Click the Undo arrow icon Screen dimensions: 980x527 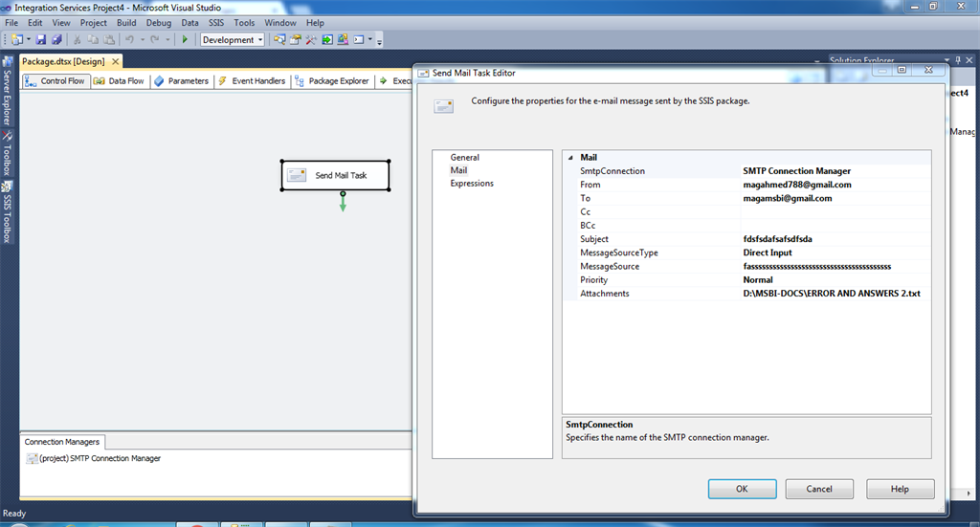point(129,39)
